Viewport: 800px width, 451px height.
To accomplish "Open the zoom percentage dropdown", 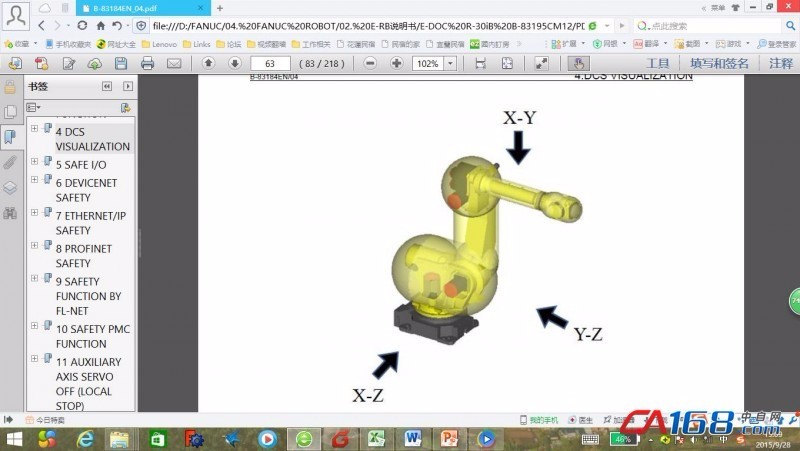I will tap(450, 63).
